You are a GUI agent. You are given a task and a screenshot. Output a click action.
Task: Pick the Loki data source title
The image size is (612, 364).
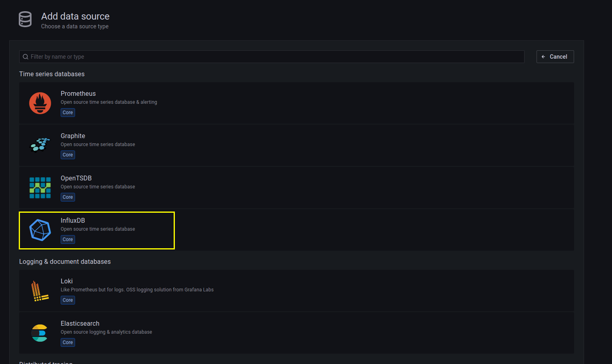click(x=67, y=281)
